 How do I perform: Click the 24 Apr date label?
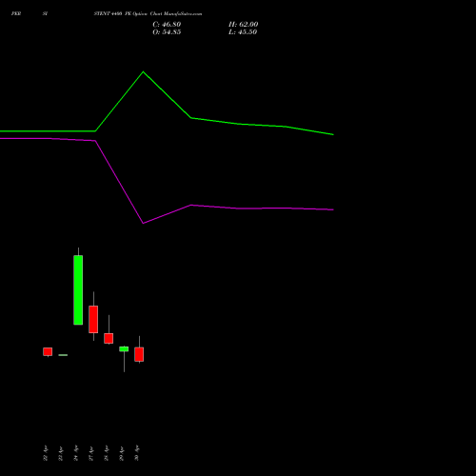point(76,453)
